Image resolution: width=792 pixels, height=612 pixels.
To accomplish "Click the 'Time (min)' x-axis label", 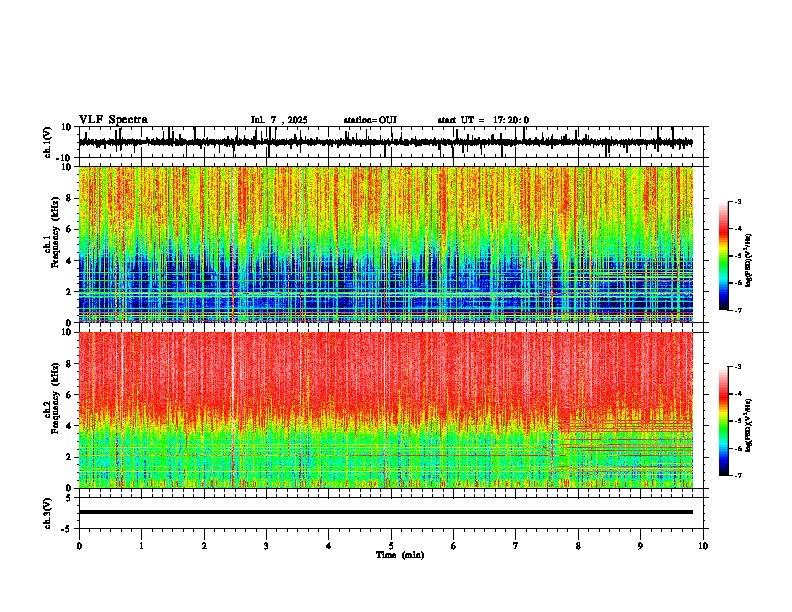I will 400,555.
